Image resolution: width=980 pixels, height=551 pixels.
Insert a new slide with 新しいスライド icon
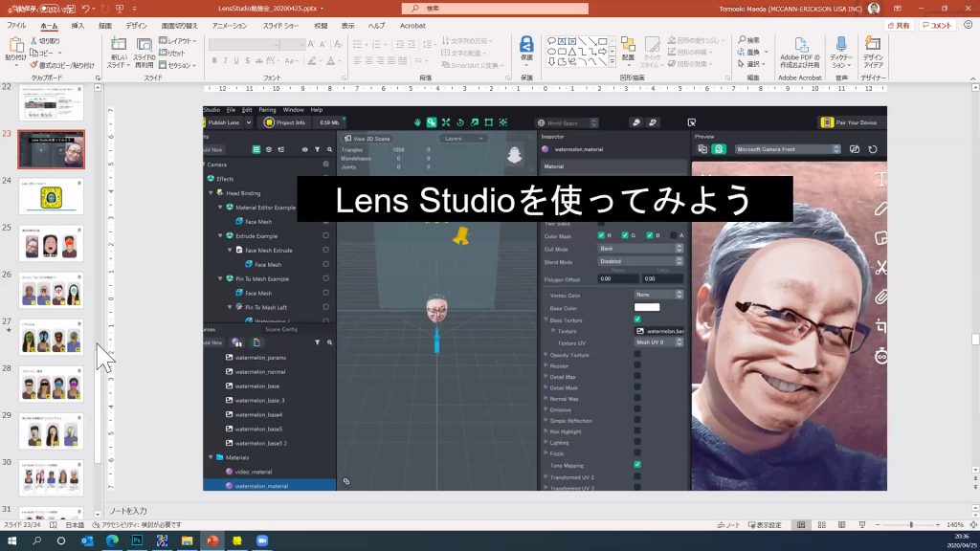click(118, 45)
